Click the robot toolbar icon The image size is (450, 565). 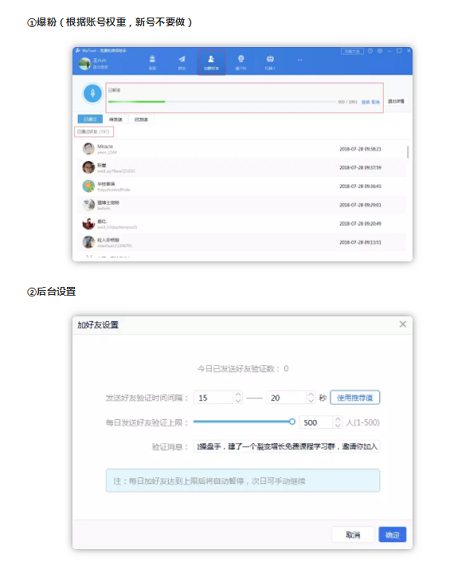[x=270, y=62]
